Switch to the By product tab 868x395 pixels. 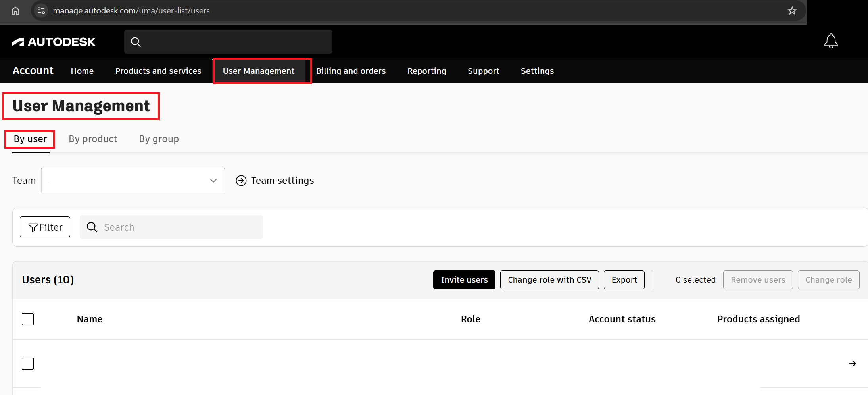93,139
